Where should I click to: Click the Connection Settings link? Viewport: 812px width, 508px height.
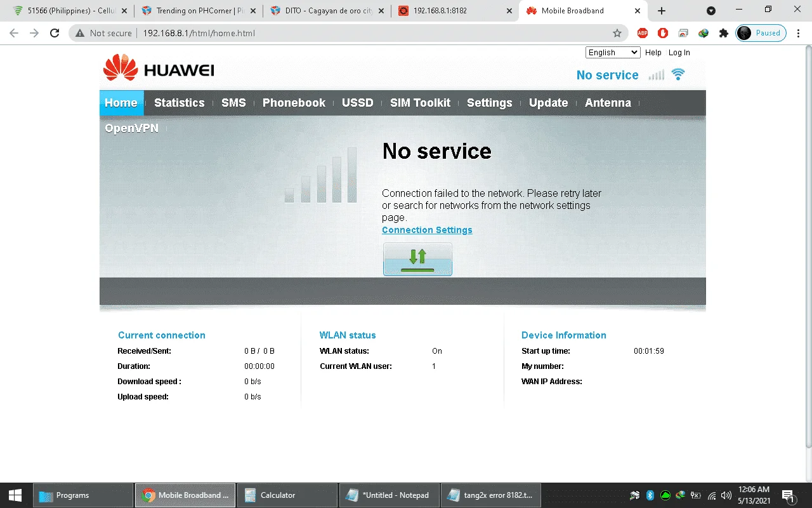pos(427,230)
